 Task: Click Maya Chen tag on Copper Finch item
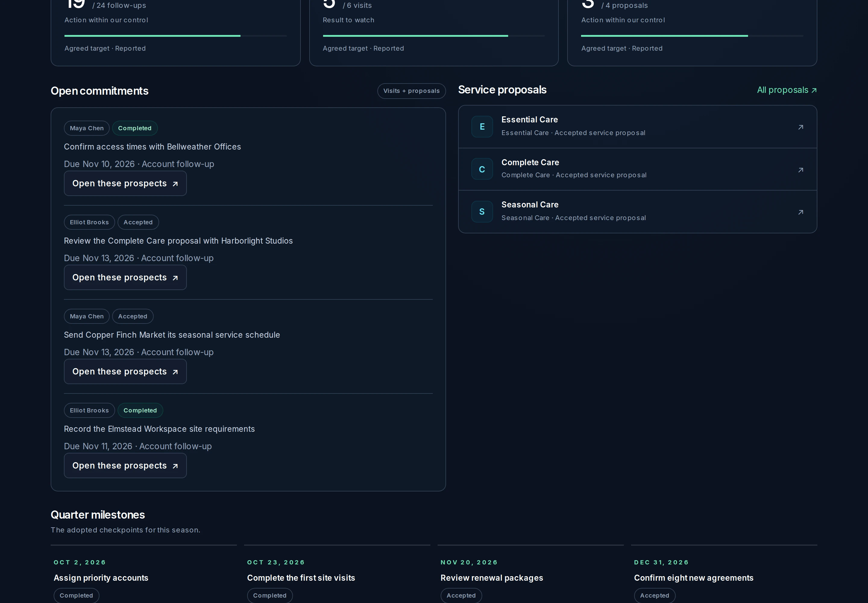click(86, 316)
